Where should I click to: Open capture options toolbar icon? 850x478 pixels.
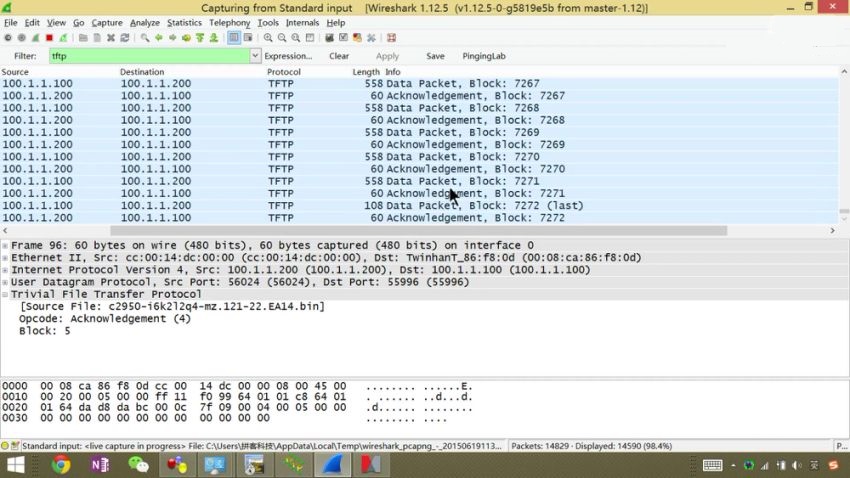coord(22,38)
